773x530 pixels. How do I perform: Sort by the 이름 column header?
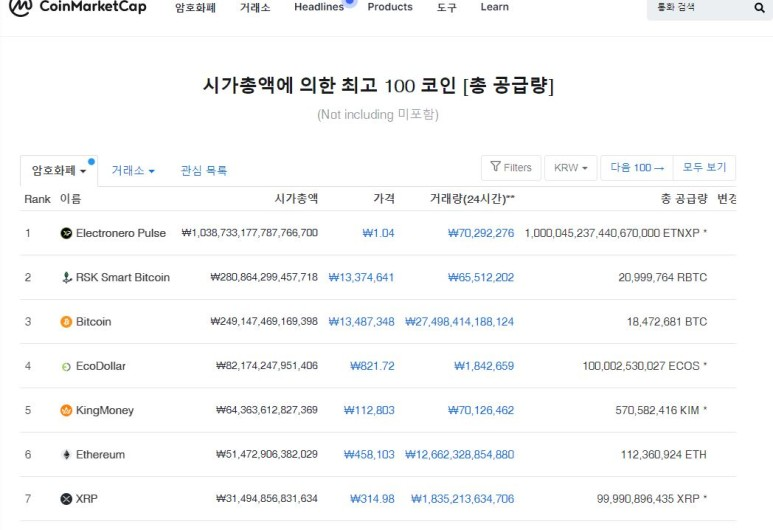click(x=70, y=199)
